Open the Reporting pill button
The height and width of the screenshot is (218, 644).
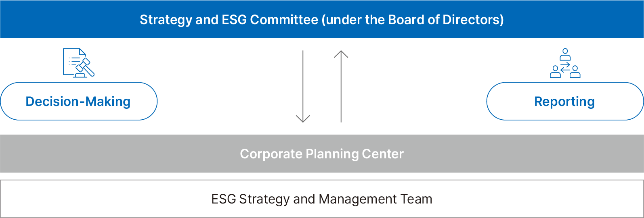[x=565, y=101]
